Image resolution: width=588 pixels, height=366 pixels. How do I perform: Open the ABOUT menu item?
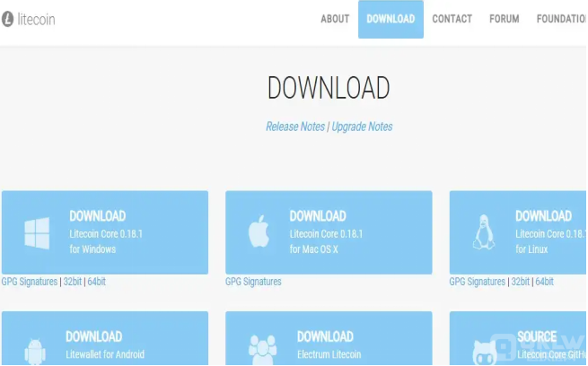(335, 19)
